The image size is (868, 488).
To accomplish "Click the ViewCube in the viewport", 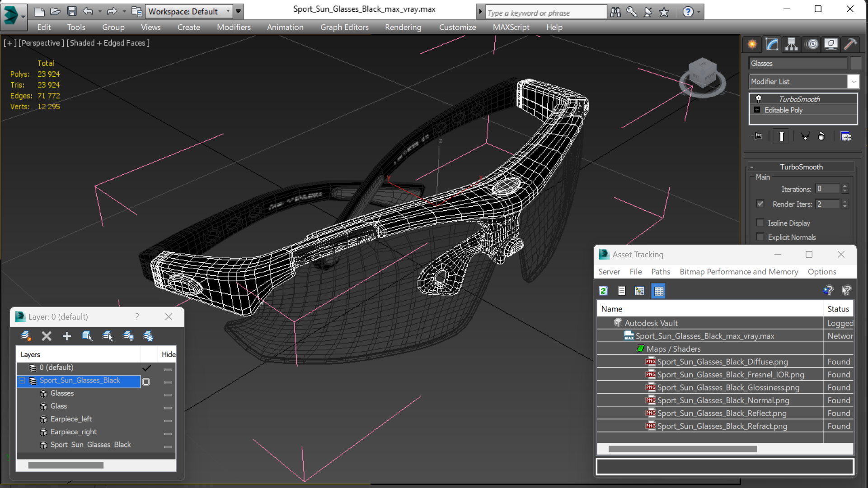I will pos(703,77).
